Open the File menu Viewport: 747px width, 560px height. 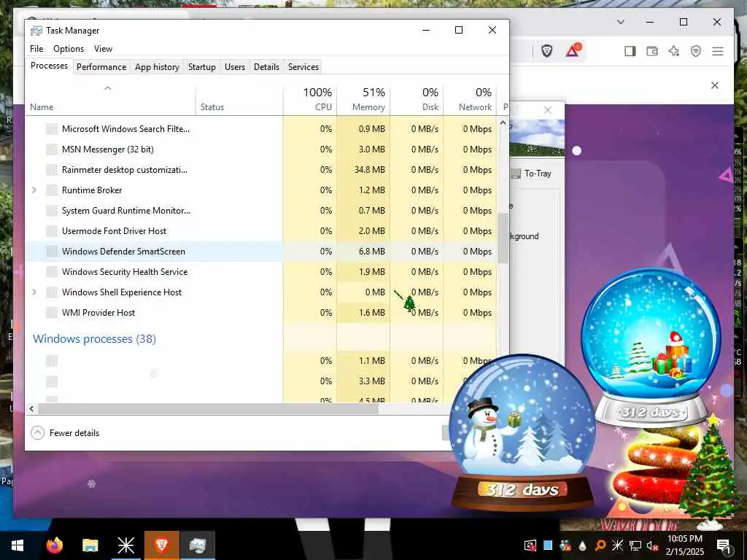pos(36,49)
